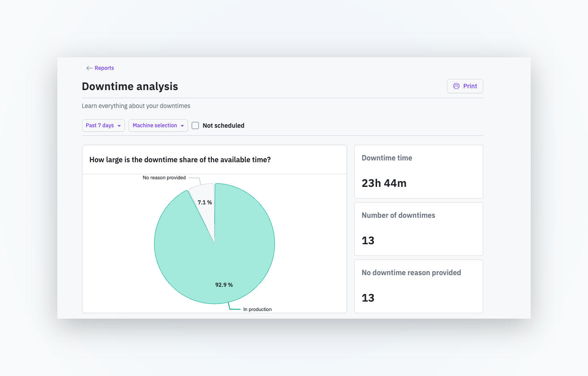This screenshot has height=376, width=588.
Task: Toggle the Not scheduled checkbox
Action: pos(195,125)
